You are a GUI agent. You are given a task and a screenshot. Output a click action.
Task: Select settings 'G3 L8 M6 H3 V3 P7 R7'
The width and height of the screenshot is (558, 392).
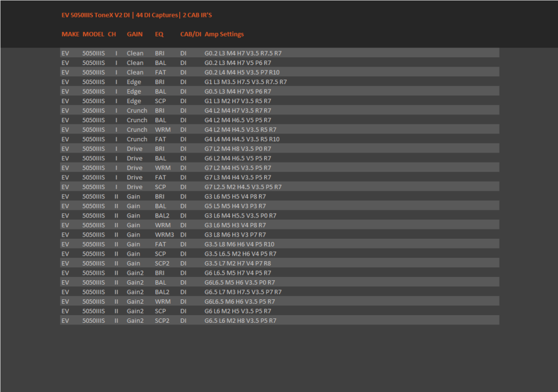(x=235, y=234)
